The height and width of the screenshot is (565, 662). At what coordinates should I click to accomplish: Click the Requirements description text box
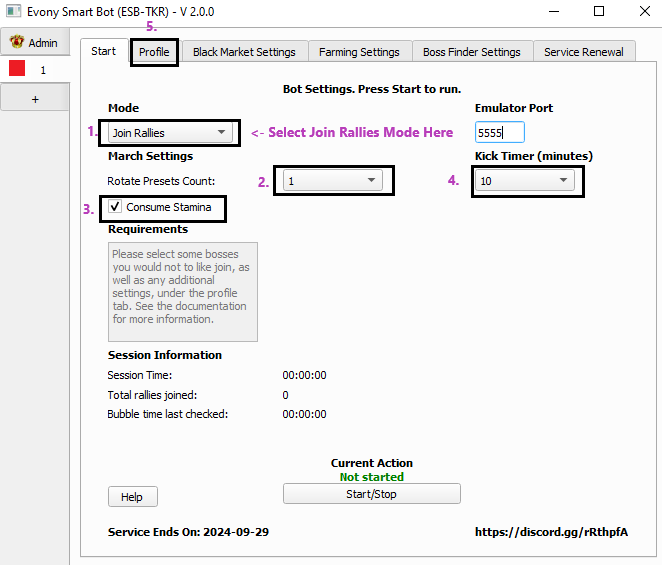pos(182,291)
